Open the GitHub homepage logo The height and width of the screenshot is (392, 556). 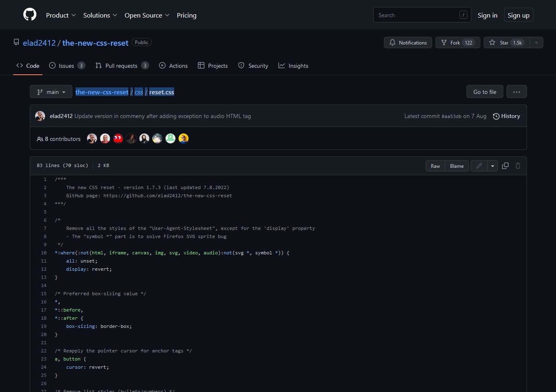(x=30, y=15)
